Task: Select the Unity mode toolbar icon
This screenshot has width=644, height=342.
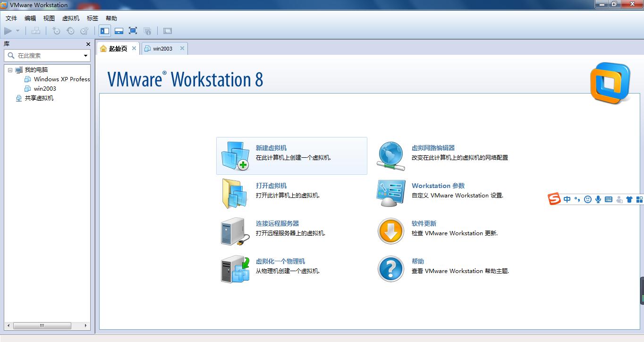Action: (147, 31)
